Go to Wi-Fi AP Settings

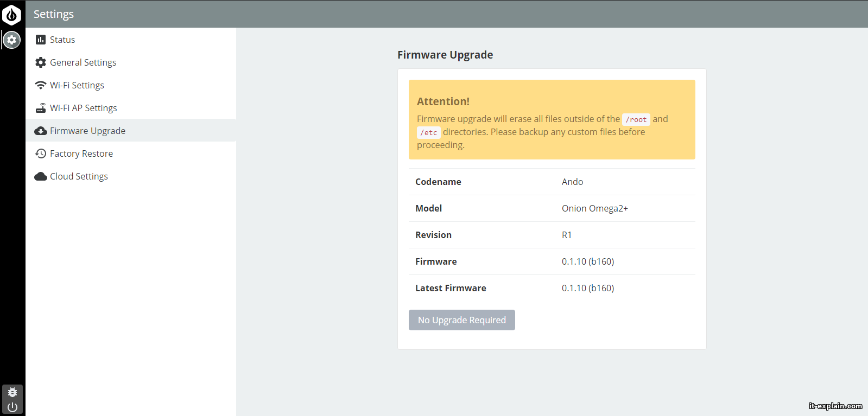click(83, 108)
